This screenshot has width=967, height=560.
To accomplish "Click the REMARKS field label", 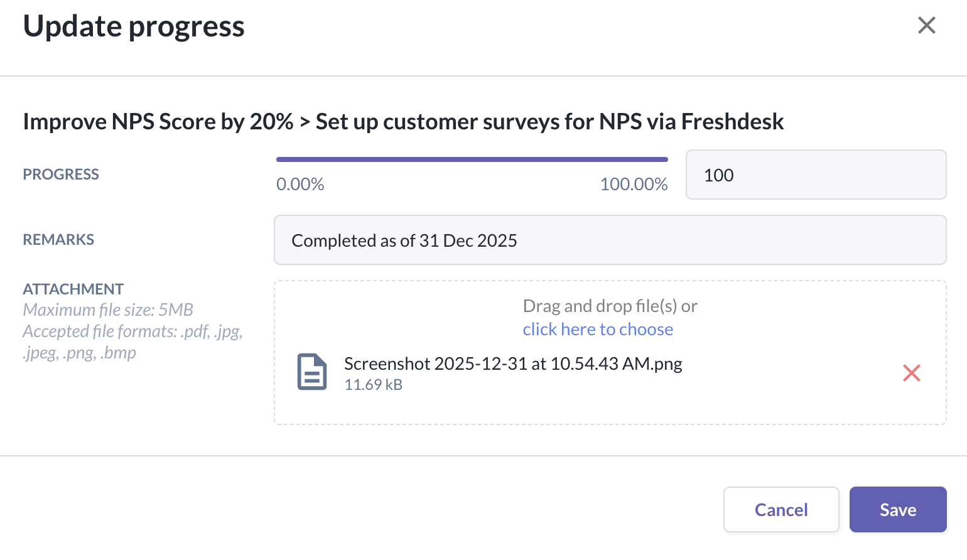I will pyautogui.click(x=58, y=240).
